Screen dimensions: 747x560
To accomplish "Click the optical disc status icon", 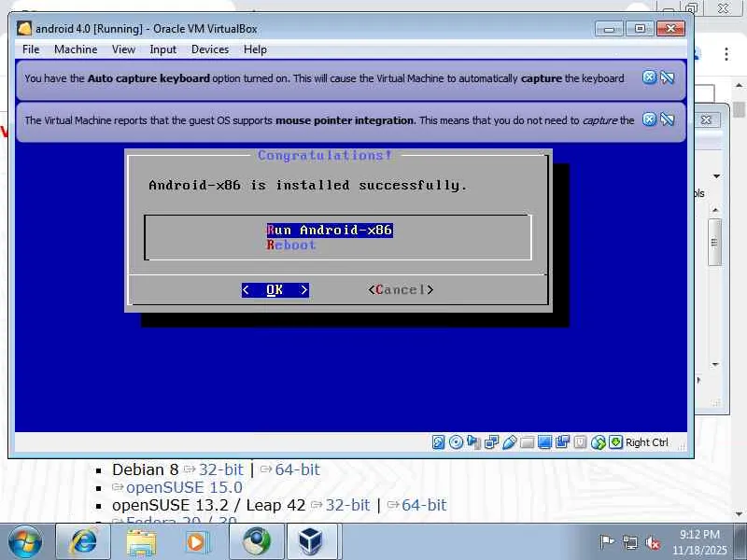I will (x=456, y=442).
